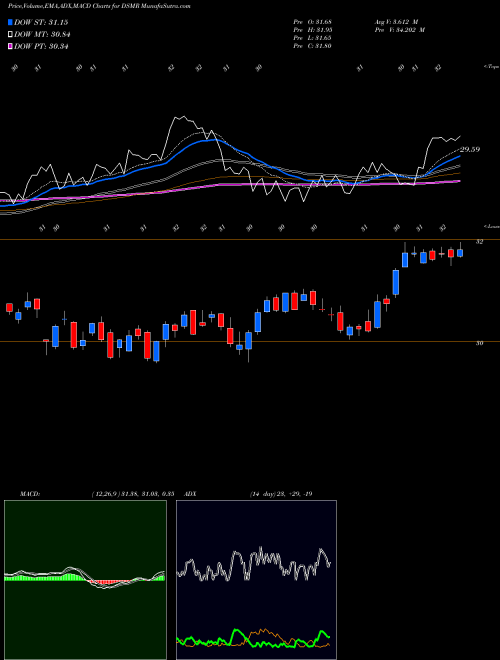The image size is (500, 660).
Task: Click the 29.59 EMA price label
Action: pos(470,149)
